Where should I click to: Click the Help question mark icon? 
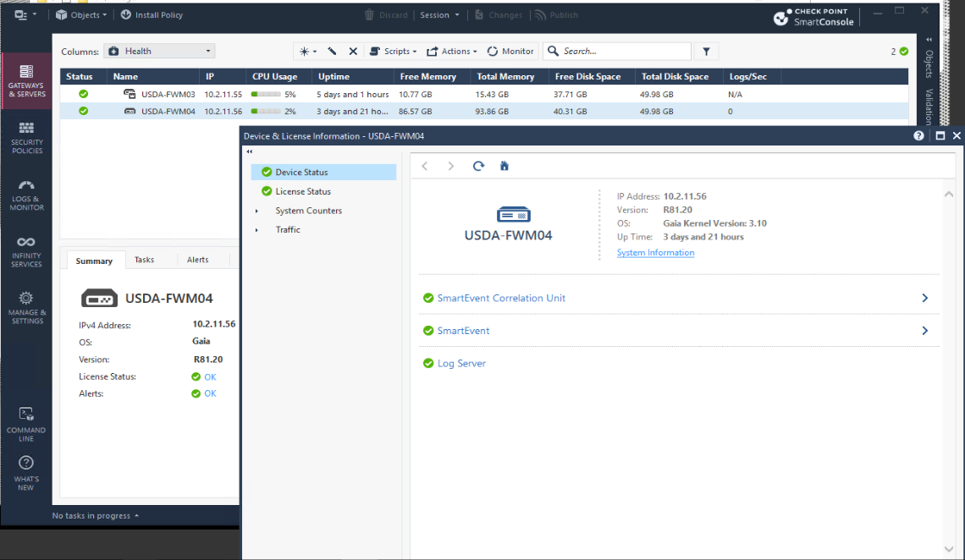pos(918,136)
